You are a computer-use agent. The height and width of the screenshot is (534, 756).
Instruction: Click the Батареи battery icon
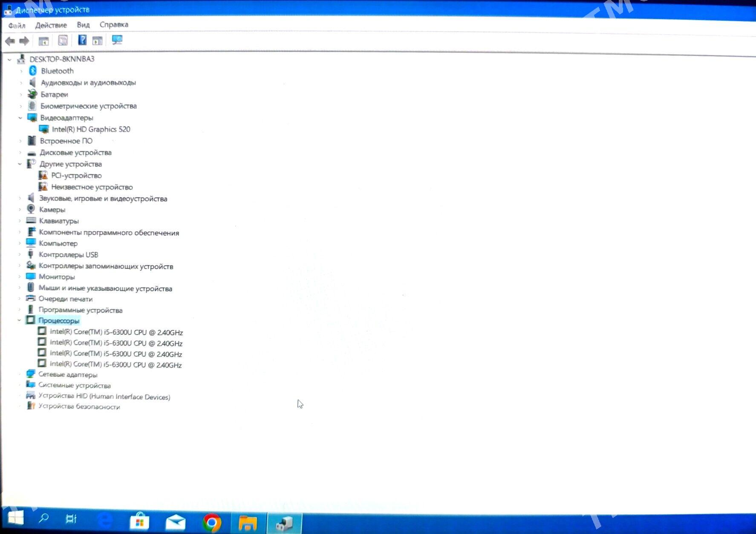pos(32,94)
